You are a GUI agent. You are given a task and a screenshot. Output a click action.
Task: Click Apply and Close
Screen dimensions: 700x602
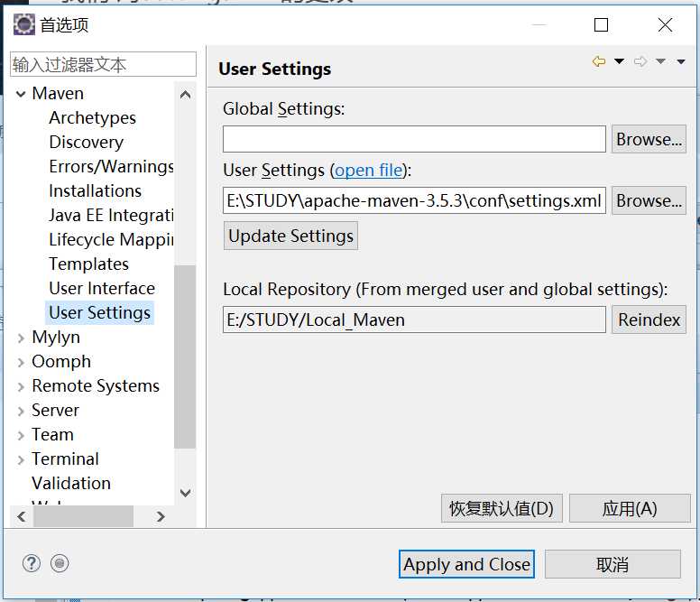(466, 564)
